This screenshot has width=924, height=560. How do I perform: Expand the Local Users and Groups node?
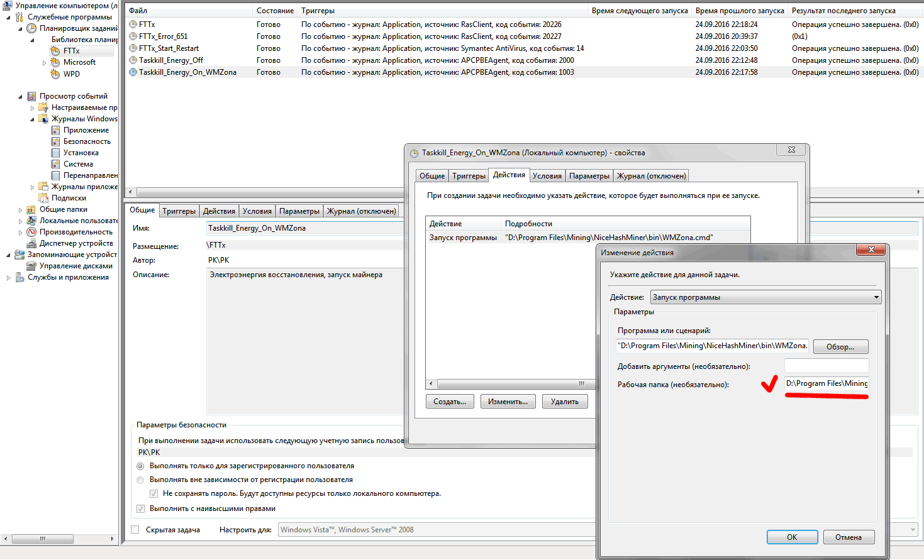[x=20, y=221]
